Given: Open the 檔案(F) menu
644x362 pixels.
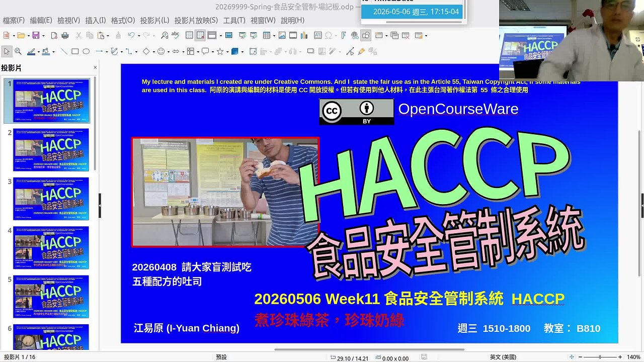Looking at the screenshot, I should (14, 20).
